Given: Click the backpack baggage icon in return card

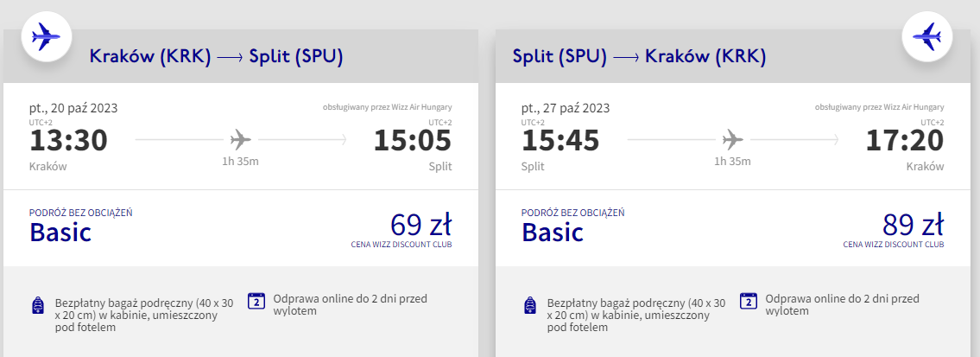Looking at the screenshot, I should [x=531, y=305].
